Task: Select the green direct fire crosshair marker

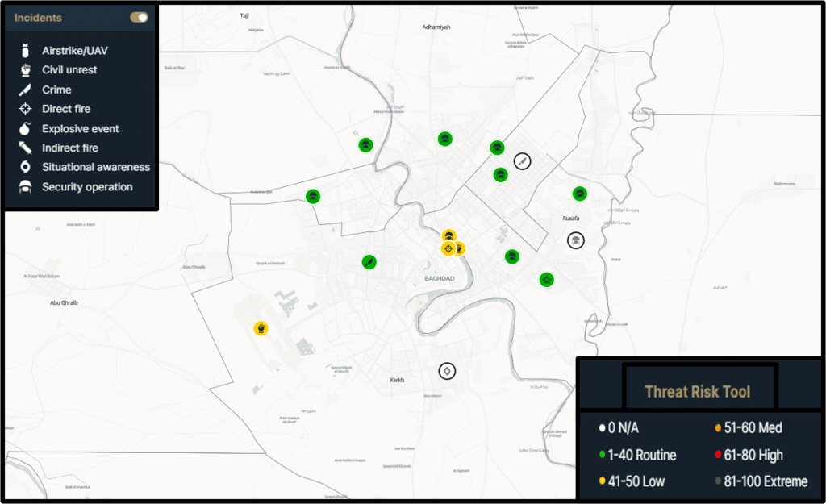Action: 547,280
